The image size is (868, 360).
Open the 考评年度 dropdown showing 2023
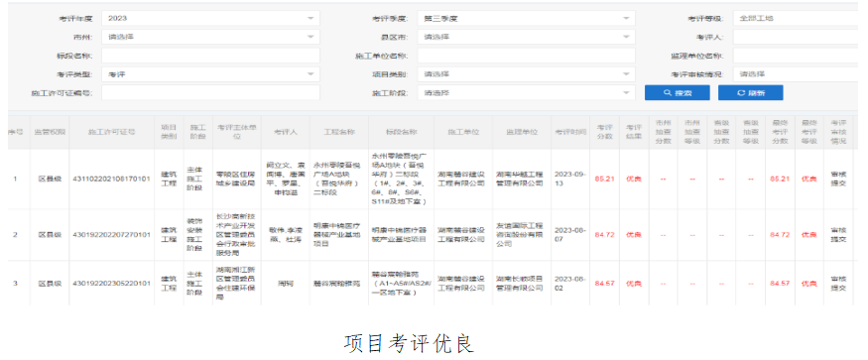[x=210, y=18]
